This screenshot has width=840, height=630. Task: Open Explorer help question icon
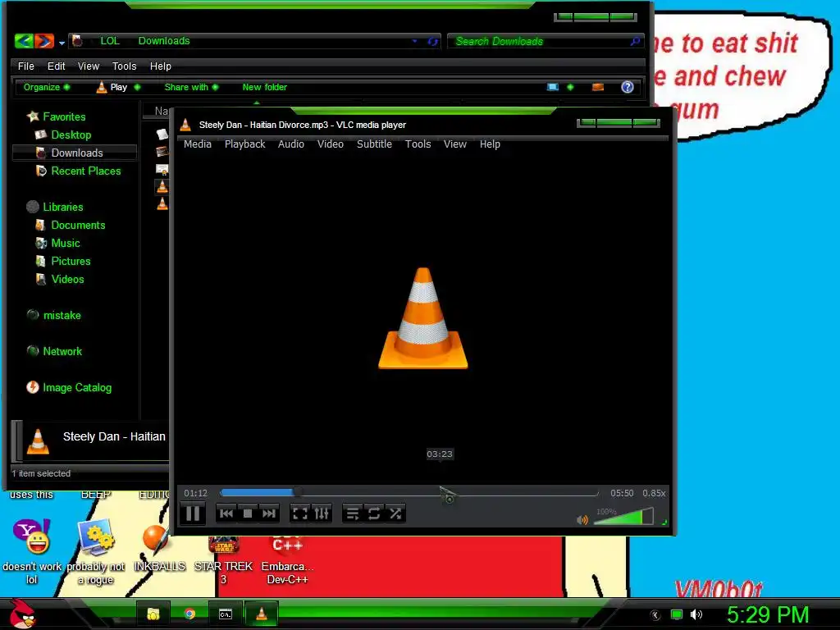[x=628, y=87]
